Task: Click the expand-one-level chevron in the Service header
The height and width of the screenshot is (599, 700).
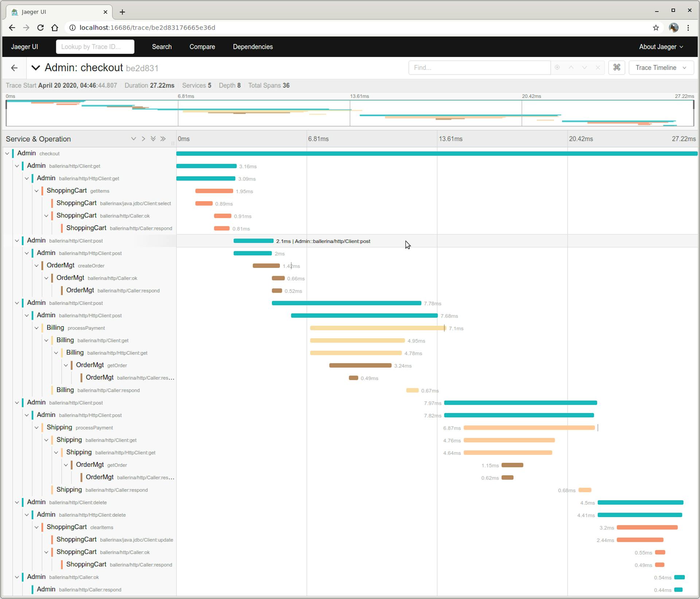Action: [x=133, y=139]
